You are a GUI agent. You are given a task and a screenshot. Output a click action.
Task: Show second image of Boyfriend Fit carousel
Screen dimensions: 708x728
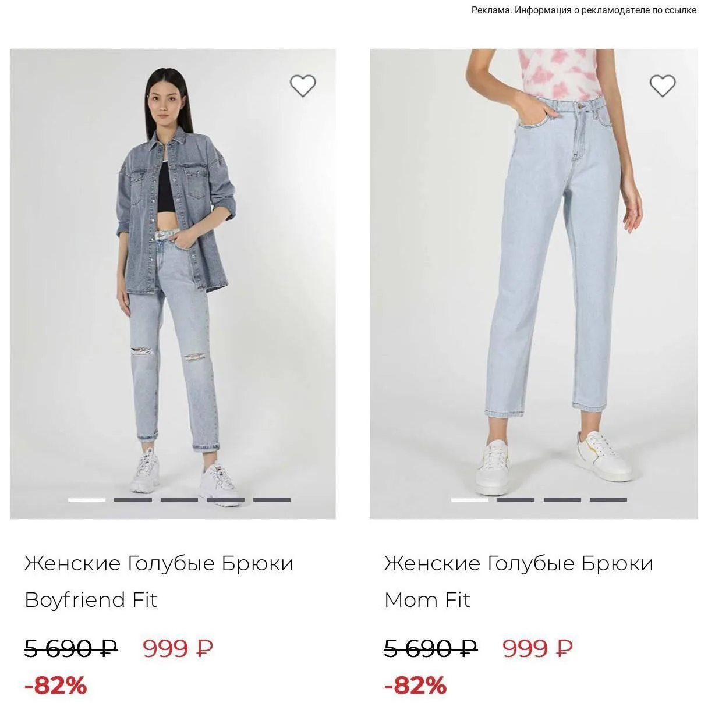point(133,499)
